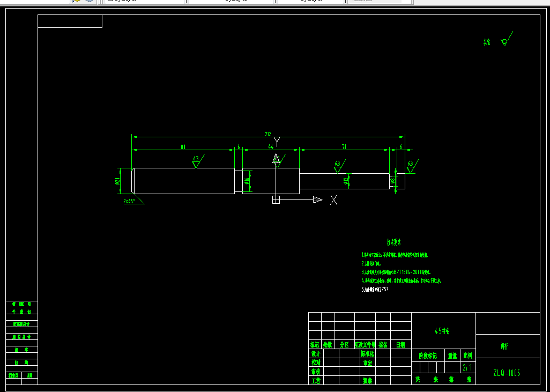Viewport: 550px width, 392px height.
Task: Select technical requirement line number 5
Action: [x=375, y=290]
